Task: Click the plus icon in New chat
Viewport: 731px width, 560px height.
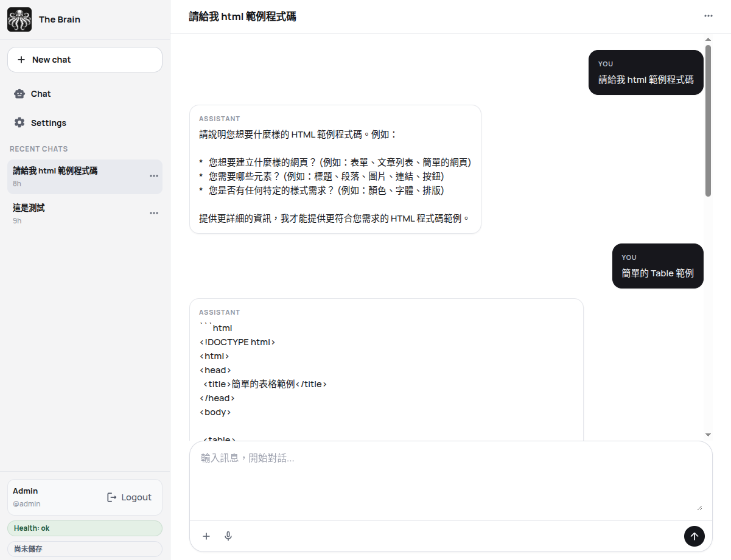Action: 21,60
